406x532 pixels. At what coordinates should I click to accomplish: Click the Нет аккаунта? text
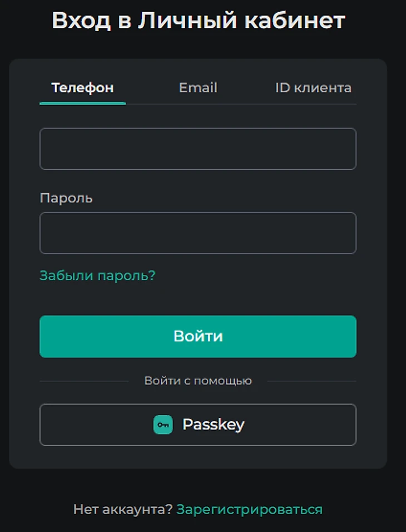[x=123, y=509]
